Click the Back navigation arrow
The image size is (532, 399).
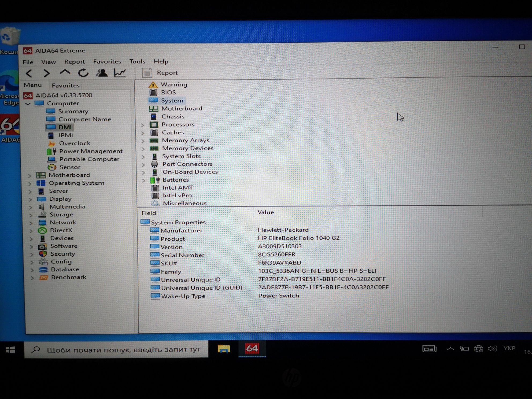click(29, 73)
